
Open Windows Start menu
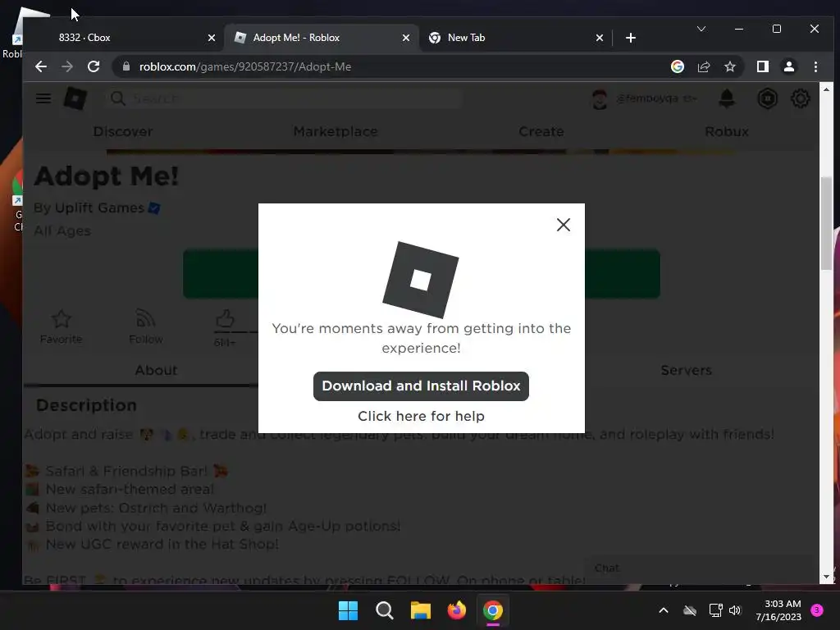[x=348, y=610]
